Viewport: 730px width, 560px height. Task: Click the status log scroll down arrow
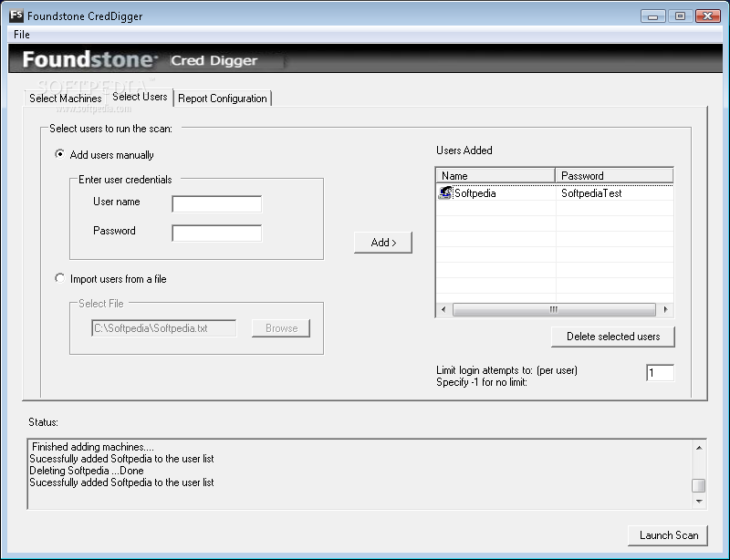pos(699,502)
